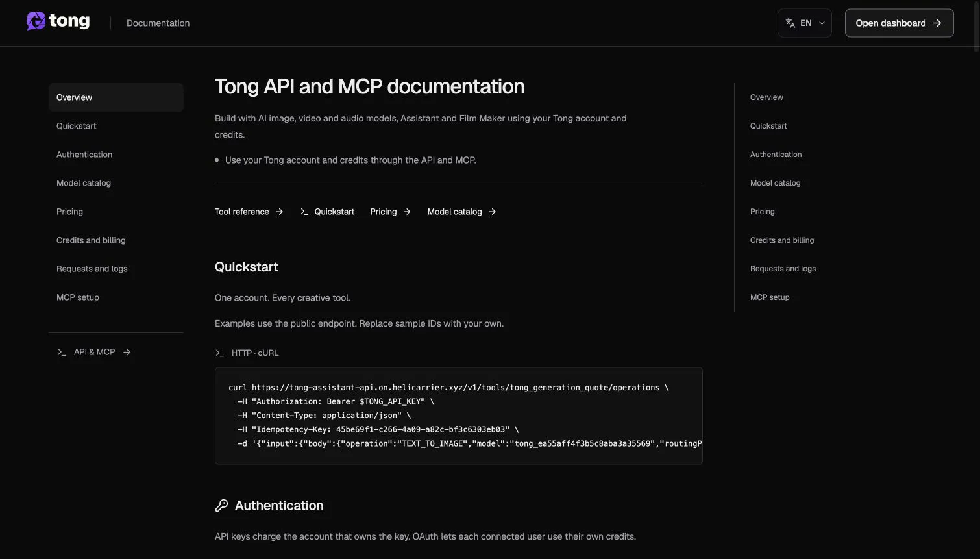Click arrow icon after Pricing link
980x559 pixels.
[x=407, y=212]
